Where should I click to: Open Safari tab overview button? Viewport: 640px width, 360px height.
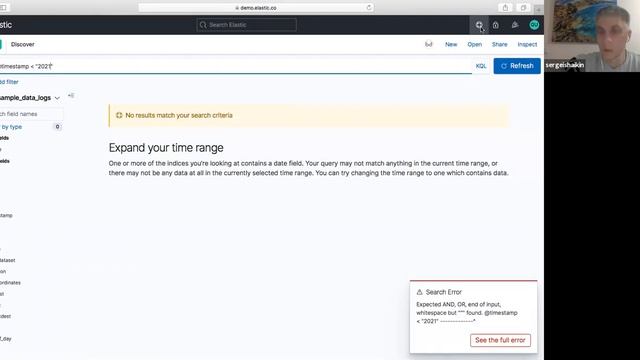523,8
